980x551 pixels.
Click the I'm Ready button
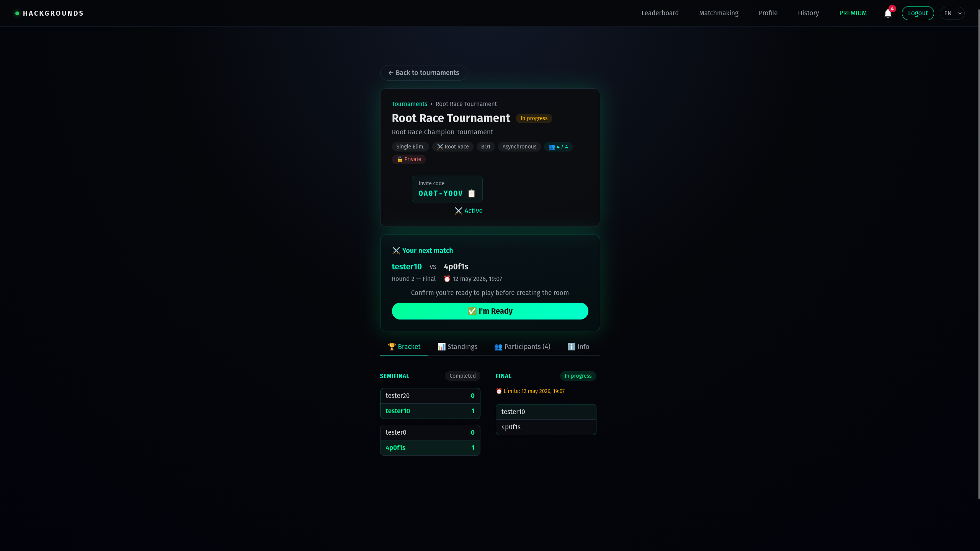tap(490, 311)
